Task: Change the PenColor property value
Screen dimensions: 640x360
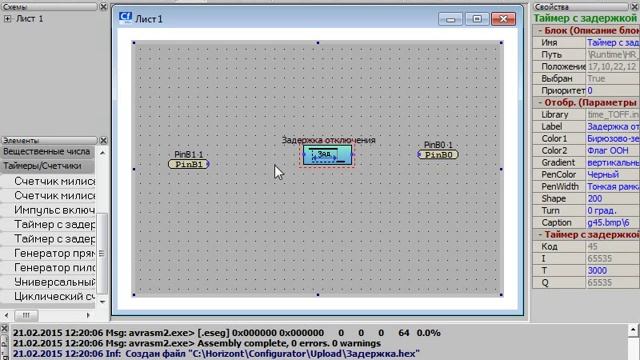Action: pos(613,175)
